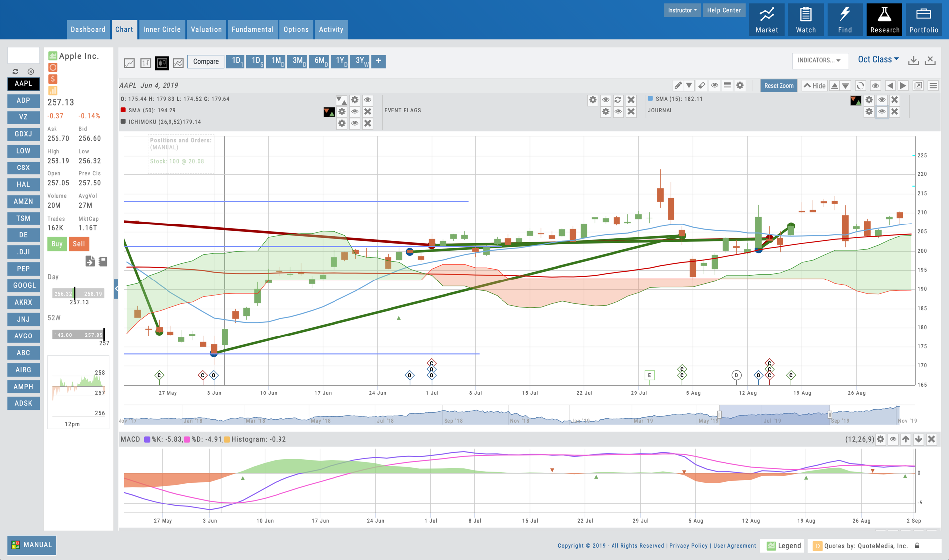
Task: Refresh the event flags
Action: point(618,100)
